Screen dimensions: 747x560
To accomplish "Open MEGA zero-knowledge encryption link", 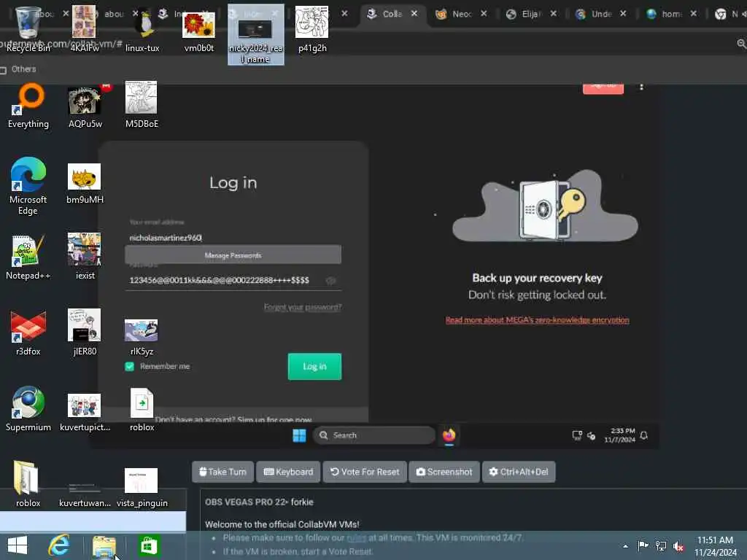I will [538, 320].
